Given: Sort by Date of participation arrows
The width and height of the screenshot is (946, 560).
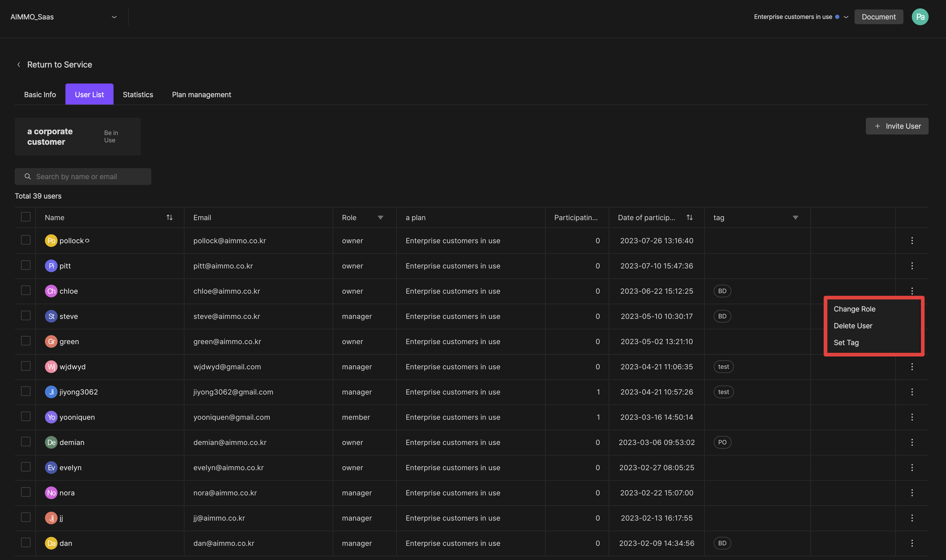Looking at the screenshot, I should pyautogui.click(x=689, y=217).
